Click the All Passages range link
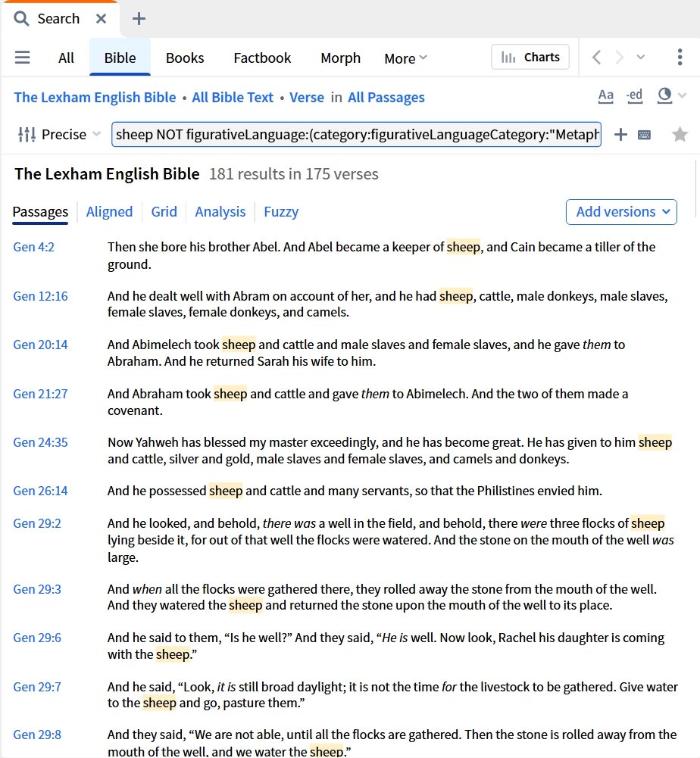Image resolution: width=700 pixels, height=758 pixels. pos(386,97)
